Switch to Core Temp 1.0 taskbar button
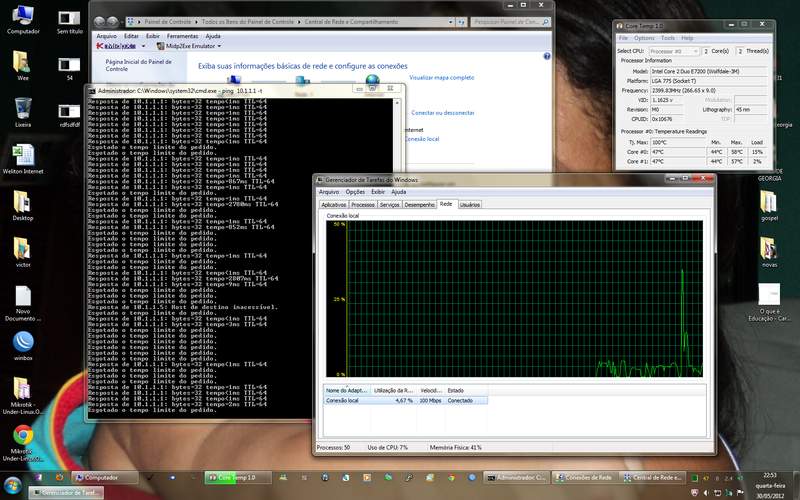Viewport: 800px width, 500px height. coord(237,478)
